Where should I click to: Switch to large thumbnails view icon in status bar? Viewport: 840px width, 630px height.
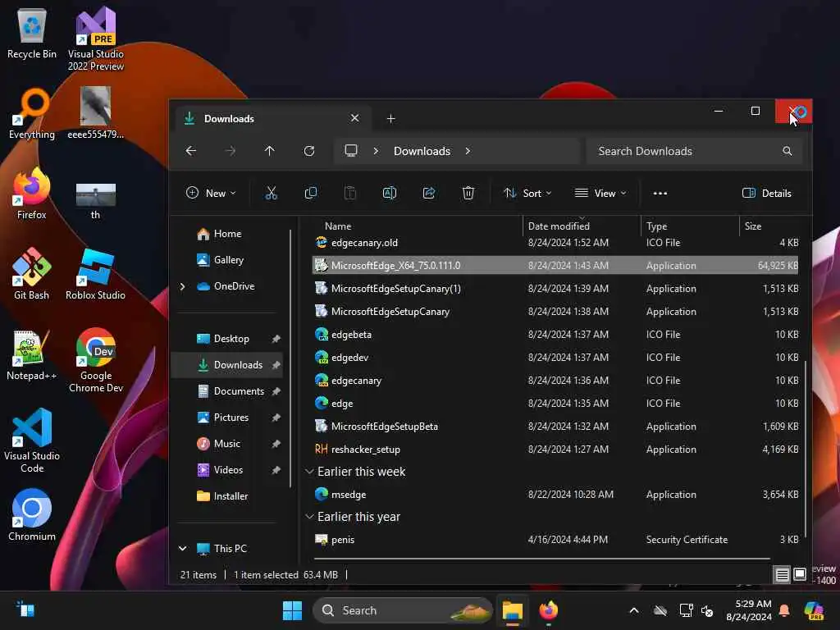pyautogui.click(x=799, y=575)
